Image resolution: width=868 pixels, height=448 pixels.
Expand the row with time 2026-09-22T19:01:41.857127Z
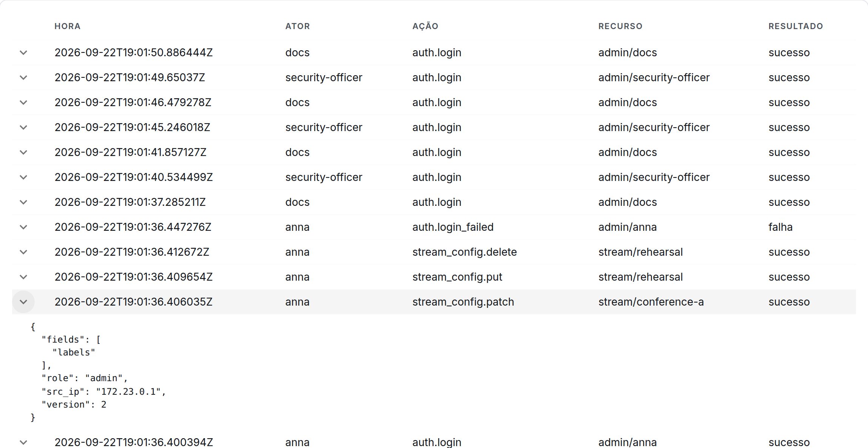click(23, 152)
